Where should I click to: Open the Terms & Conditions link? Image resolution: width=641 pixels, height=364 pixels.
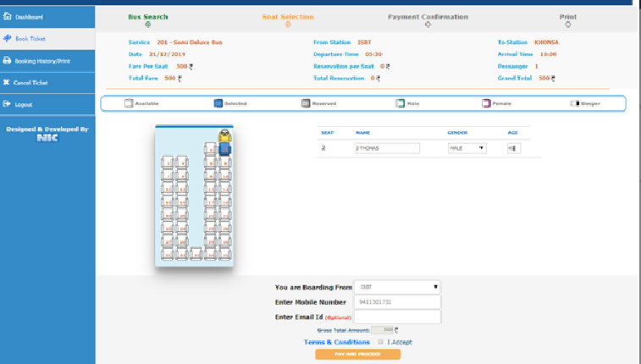tap(337, 342)
